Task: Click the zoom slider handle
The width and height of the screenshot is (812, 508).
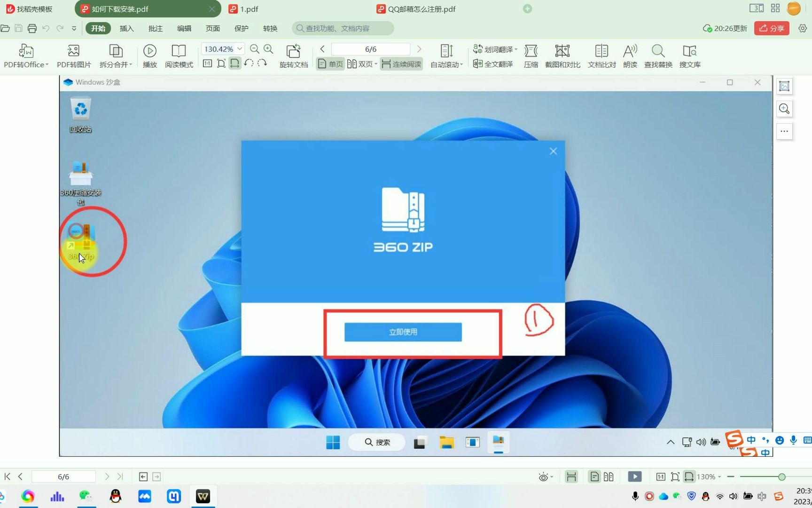Action: point(782,476)
